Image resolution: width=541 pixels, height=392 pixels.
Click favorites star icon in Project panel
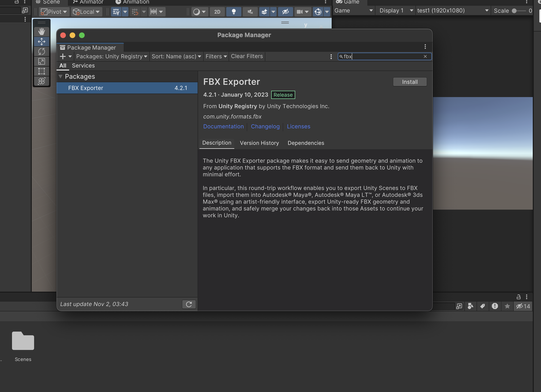click(x=507, y=306)
